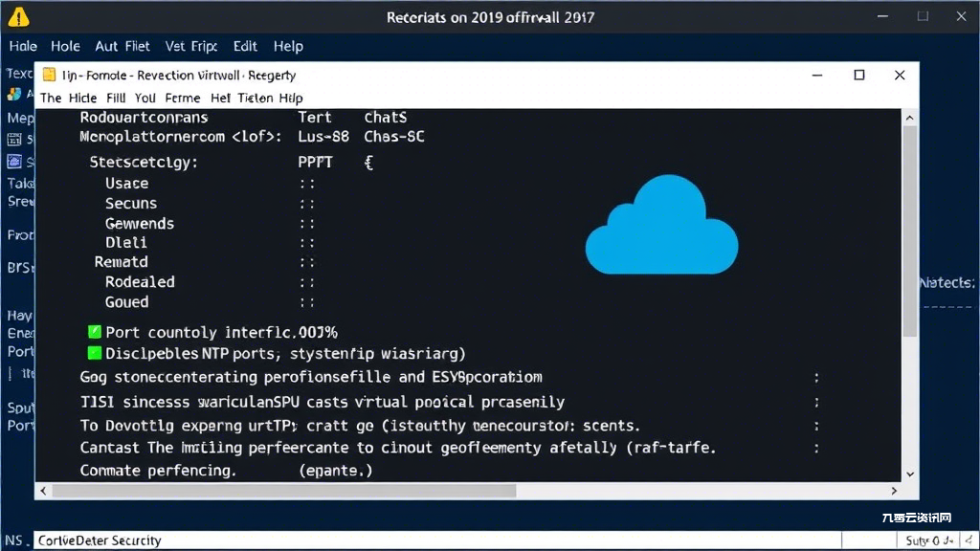
Task: Click the Stetscetcigy label
Action: 144,163
